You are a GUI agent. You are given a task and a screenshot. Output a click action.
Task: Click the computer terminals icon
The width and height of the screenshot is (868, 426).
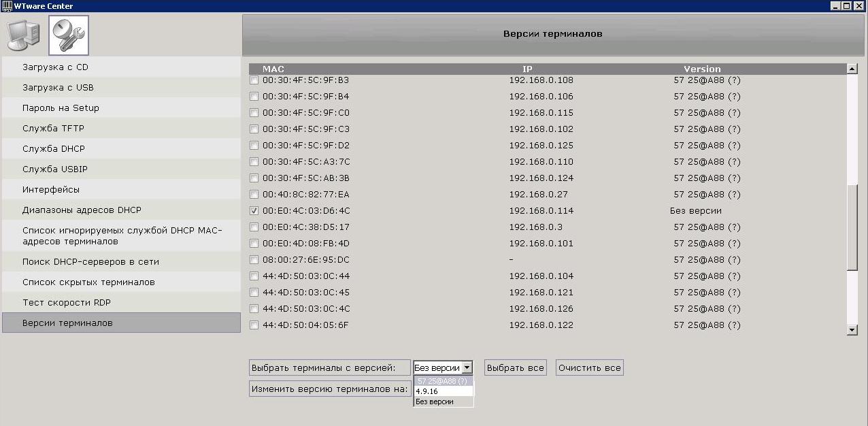pyautogui.click(x=24, y=35)
